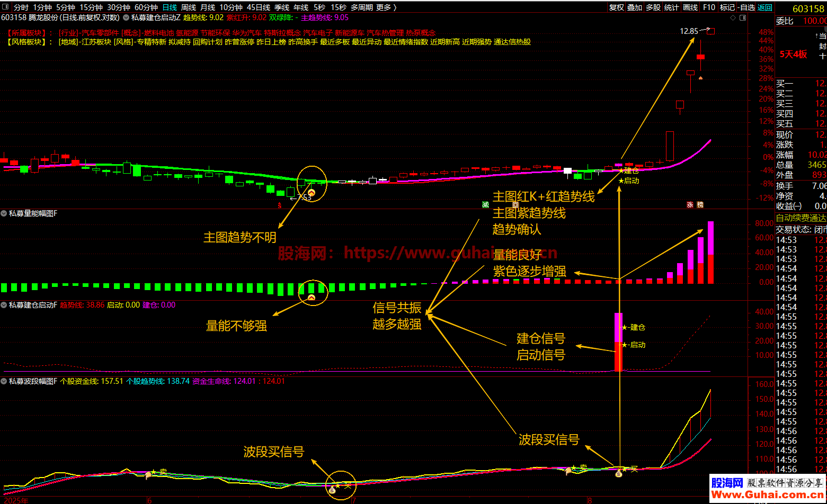Viewport: 827px width, 504px height.
Task: Click month 7 marker on time axis
Action: click(x=353, y=499)
